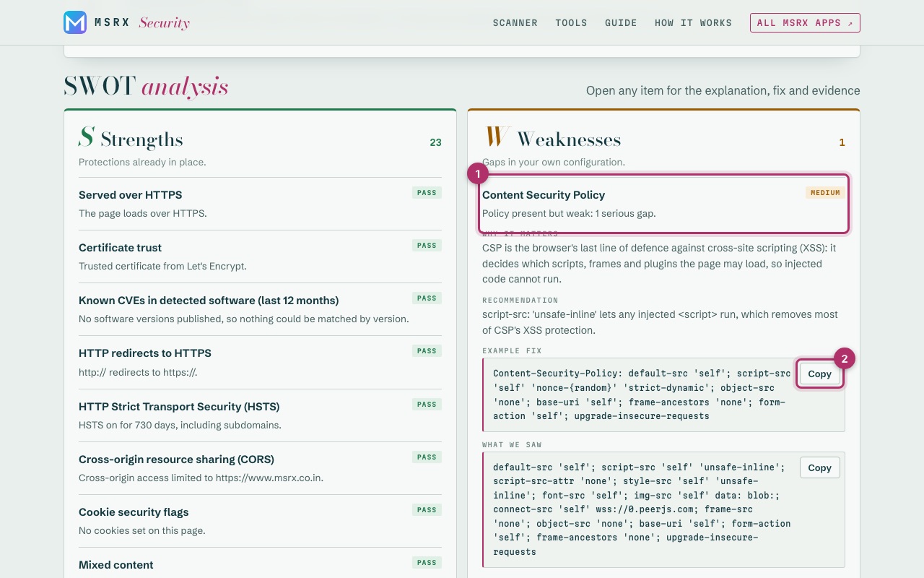The width and height of the screenshot is (924, 578).
Task: Expand Known CVEs in detected software
Action: (x=260, y=309)
